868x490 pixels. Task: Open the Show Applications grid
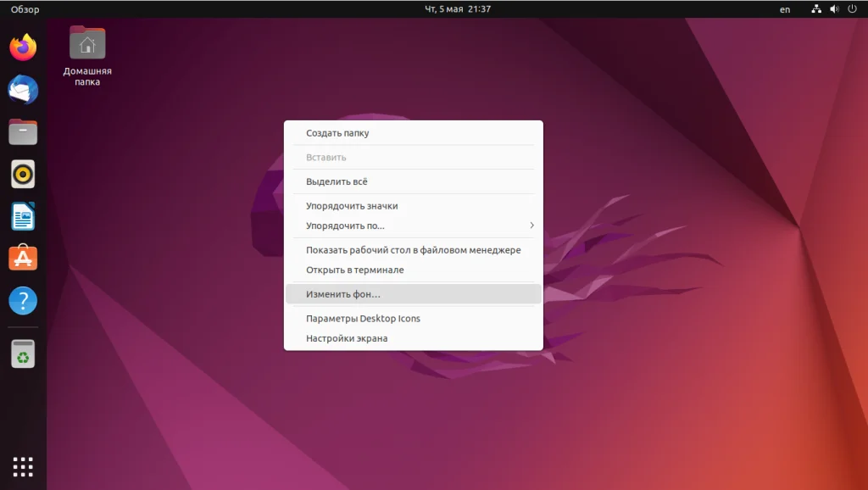(x=21, y=465)
